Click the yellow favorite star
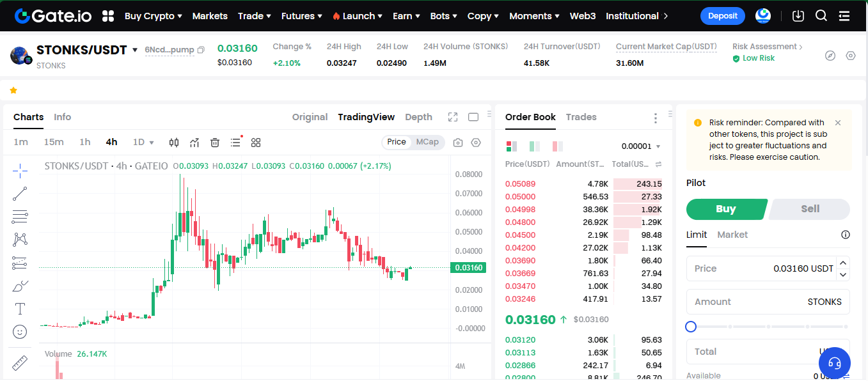The height and width of the screenshot is (381, 868). pyautogui.click(x=13, y=91)
